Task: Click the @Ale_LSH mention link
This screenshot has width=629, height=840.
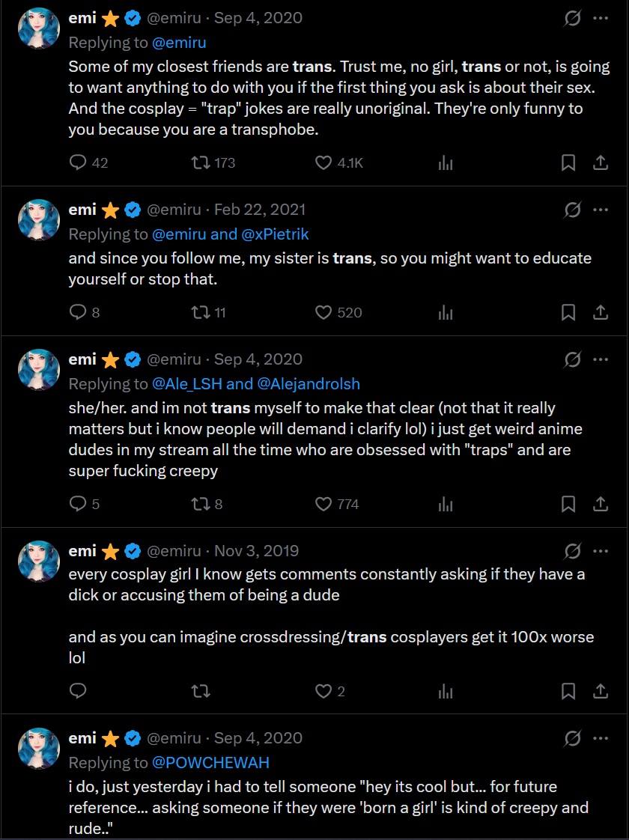Action: pos(186,384)
